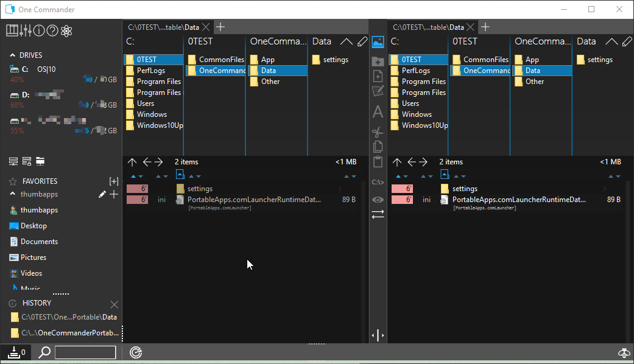
Task: Open the info circle icon
Action: (x=39, y=30)
